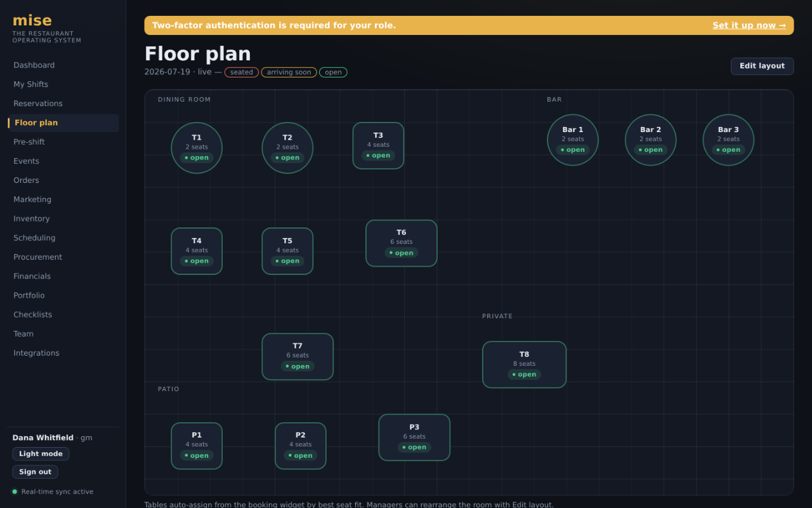
Task: Click the Floor plan heading
Action: [x=198, y=54]
